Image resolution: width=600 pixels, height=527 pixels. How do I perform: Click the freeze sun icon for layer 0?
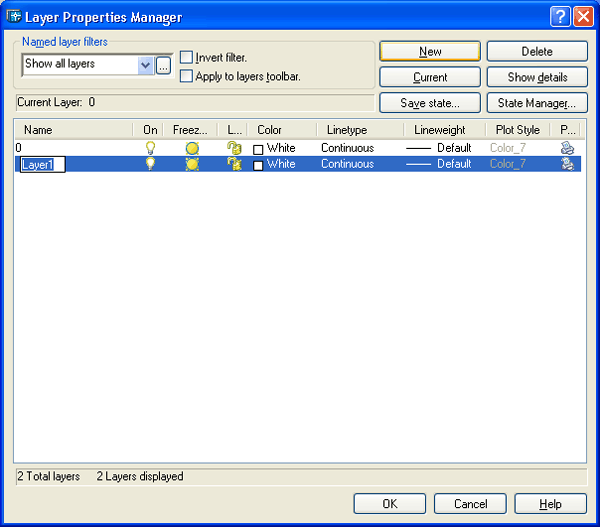tap(192, 148)
